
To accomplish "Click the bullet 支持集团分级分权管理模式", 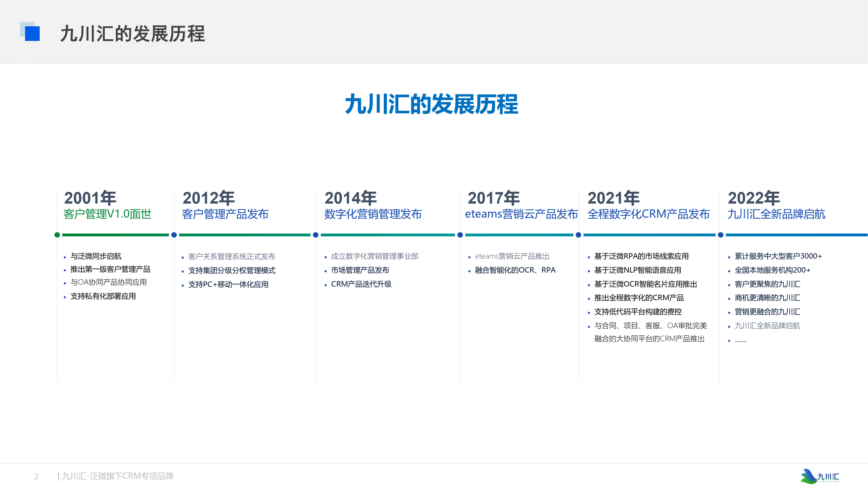I will [x=232, y=270].
